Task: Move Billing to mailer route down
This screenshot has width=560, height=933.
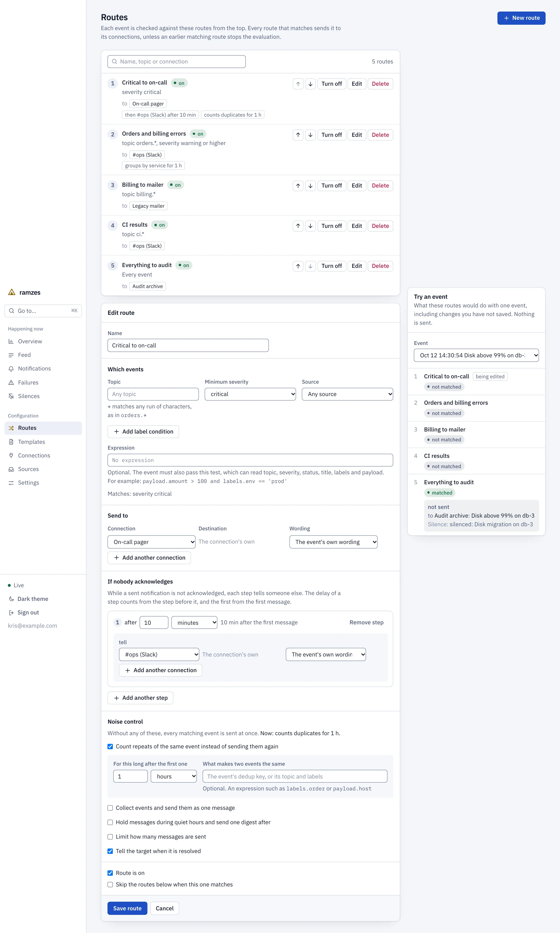Action: [x=310, y=186]
